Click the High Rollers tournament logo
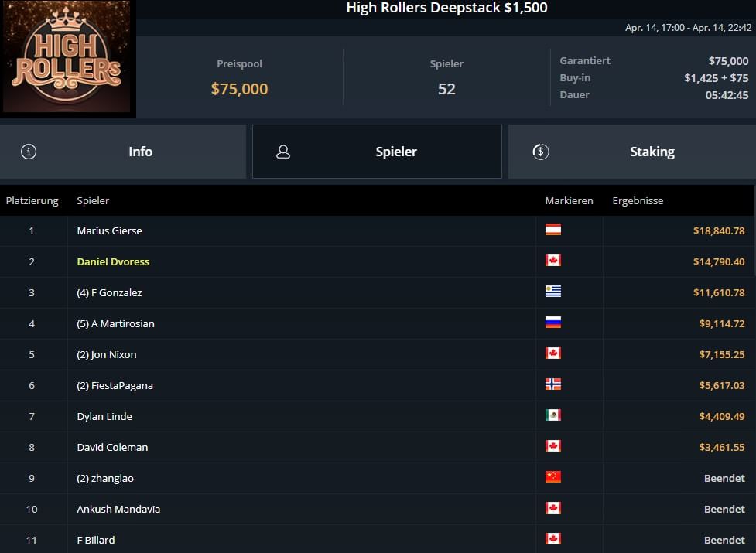 [x=68, y=59]
